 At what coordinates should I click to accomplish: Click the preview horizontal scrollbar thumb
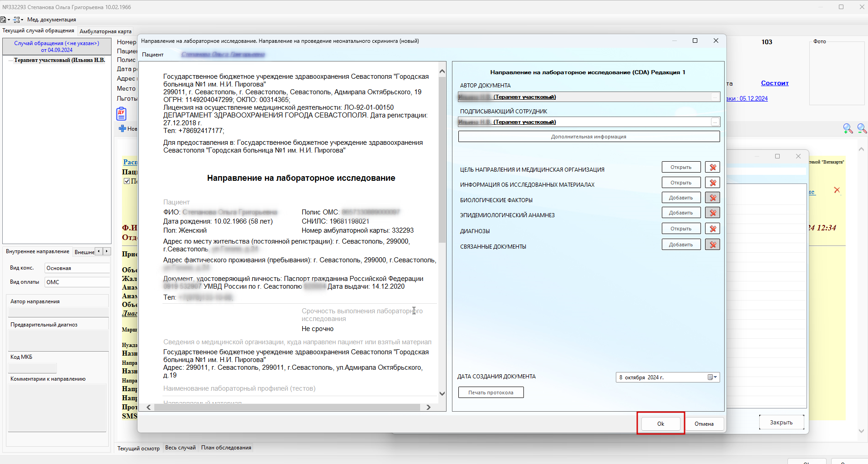[287, 407]
